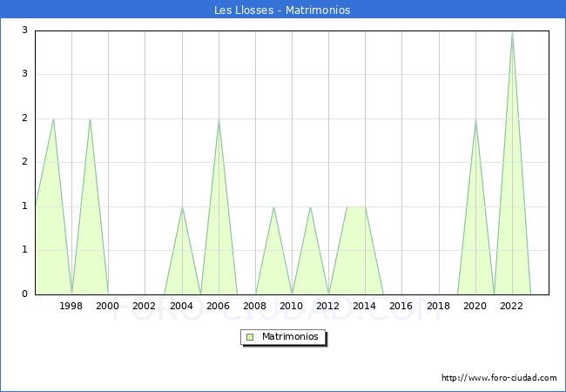Select the 2018 x-axis label

coord(438,306)
